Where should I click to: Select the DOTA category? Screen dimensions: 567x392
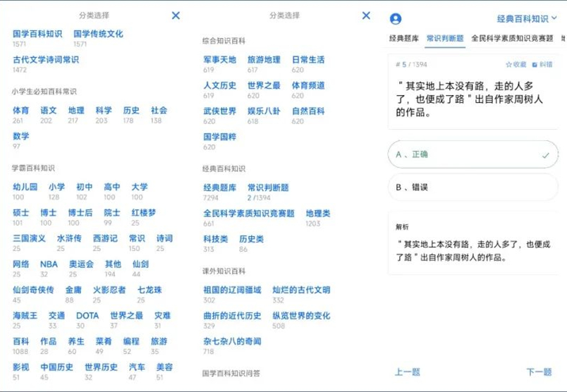pos(87,315)
